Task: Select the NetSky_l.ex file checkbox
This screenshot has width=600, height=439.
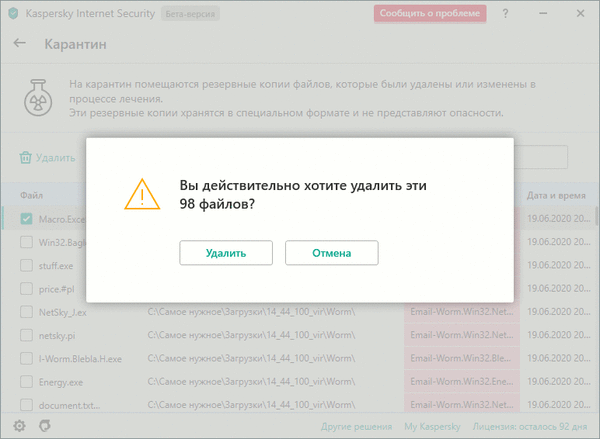Action: (27, 312)
